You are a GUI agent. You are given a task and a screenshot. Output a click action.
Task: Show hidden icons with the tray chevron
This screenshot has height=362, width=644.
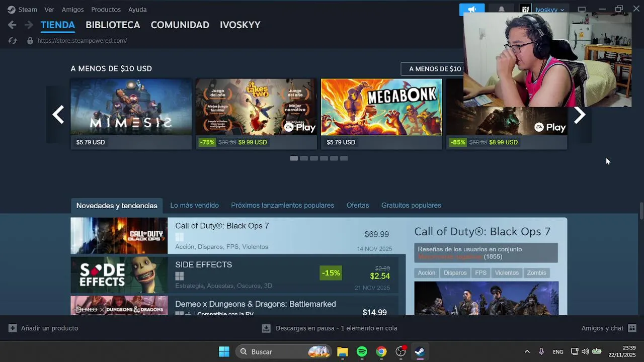[x=527, y=351]
